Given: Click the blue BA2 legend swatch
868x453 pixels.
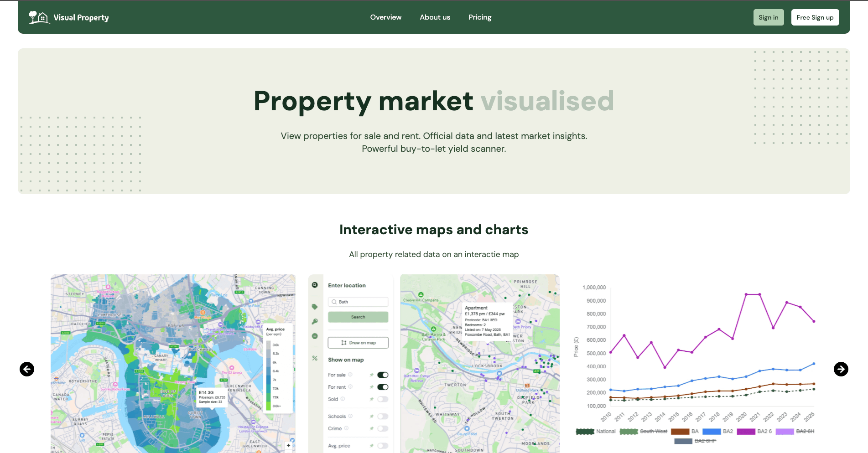Looking at the screenshot, I should [712, 431].
